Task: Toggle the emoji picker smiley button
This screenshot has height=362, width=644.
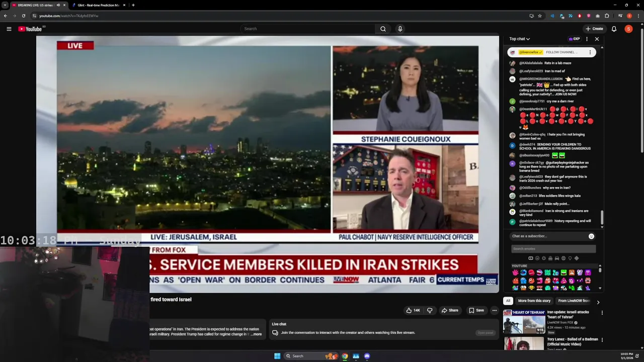Action: click(591, 236)
